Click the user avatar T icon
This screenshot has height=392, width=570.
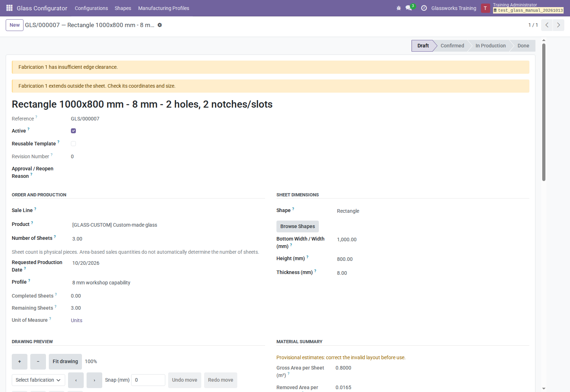(x=485, y=8)
